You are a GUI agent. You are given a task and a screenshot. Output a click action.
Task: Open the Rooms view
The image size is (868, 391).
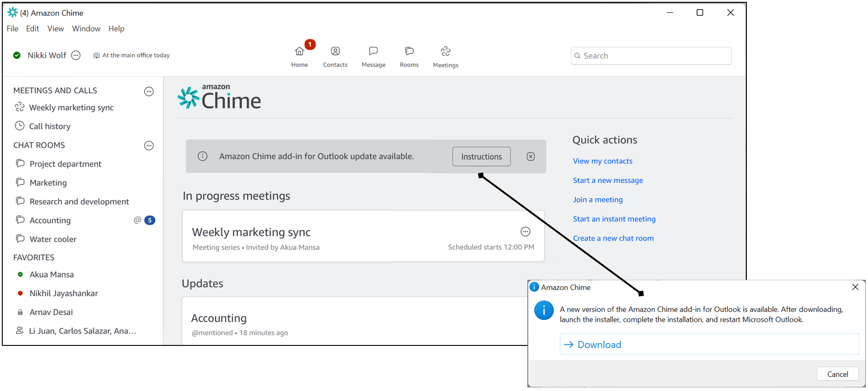click(x=409, y=57)
